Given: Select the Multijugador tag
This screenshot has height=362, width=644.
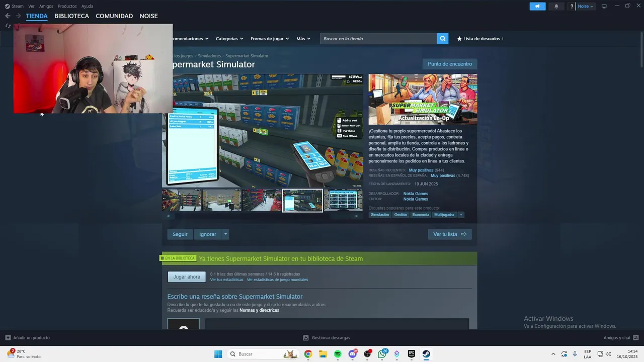Looking at the screenshot, I should tap(444, 215).
